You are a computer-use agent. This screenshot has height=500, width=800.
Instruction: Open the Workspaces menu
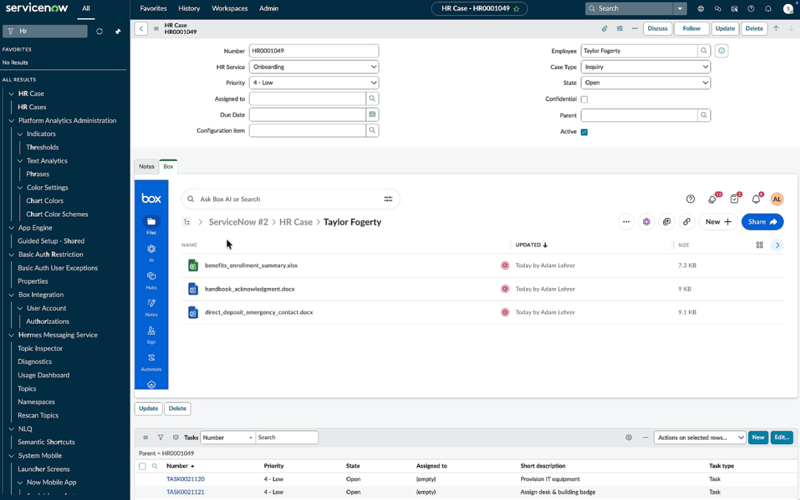coord(230,9)
